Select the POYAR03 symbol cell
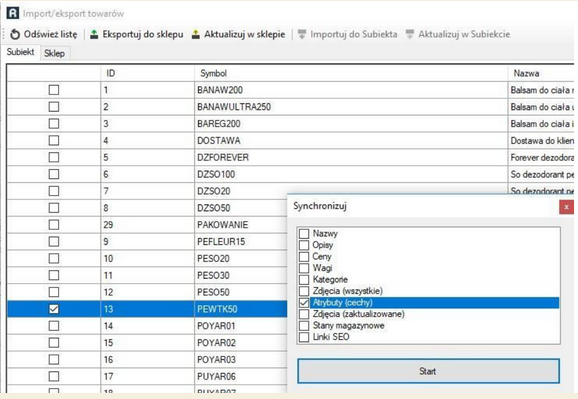The width and height of the screenshot is (578, 399). [241, 360]
